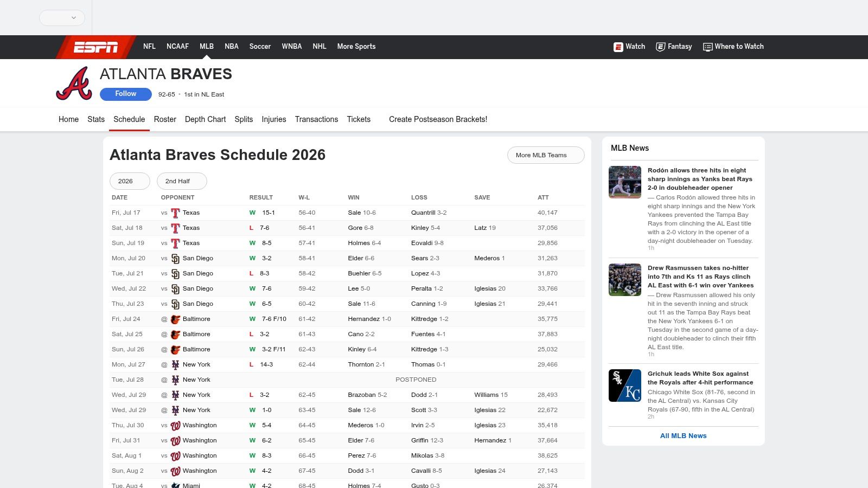Click attendance 40,147 cell
868x488 pixels.
coord(547,213)
